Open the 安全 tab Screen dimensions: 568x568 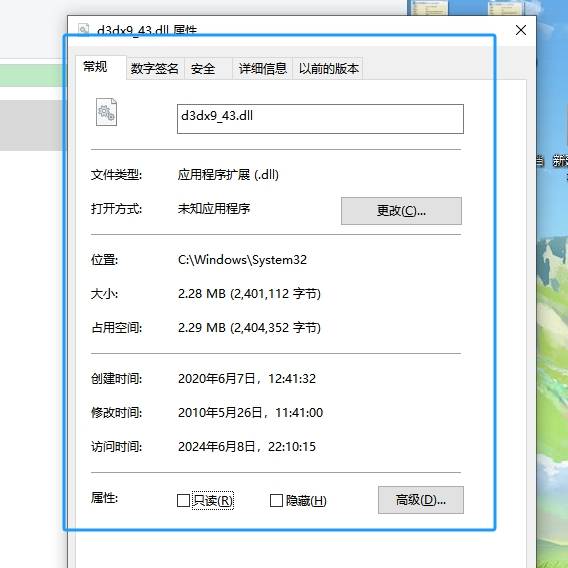point(203,68)
